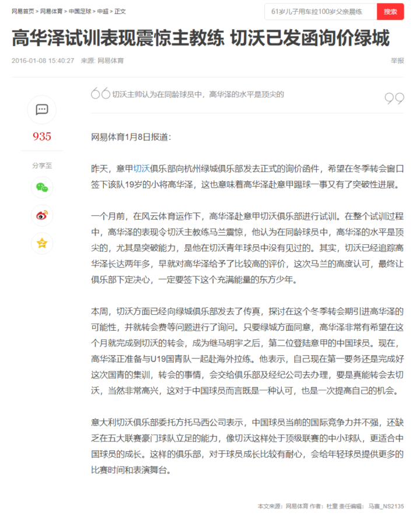
Task: Click 正文 at breadcrumb end
Action: tap(120, 12)
